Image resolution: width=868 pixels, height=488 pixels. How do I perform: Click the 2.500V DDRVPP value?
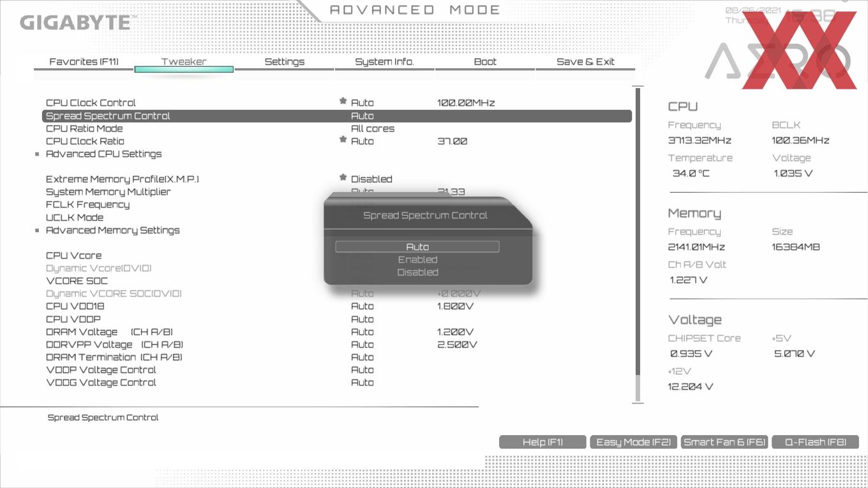pos(457,344)
